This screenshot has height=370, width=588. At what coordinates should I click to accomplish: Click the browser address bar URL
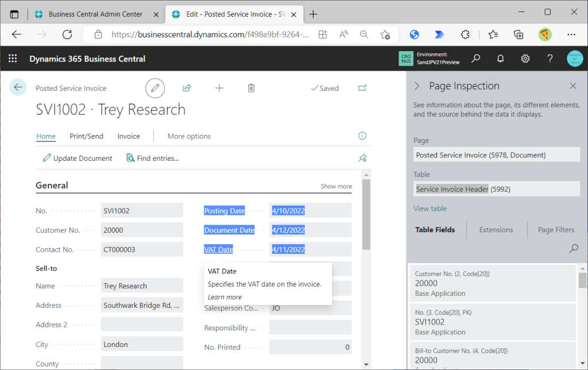tap(210, 34)
